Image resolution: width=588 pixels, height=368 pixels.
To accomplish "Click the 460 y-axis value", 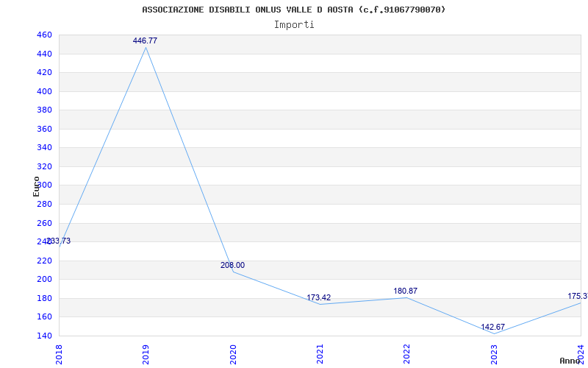I will click(x=44, y=35).
